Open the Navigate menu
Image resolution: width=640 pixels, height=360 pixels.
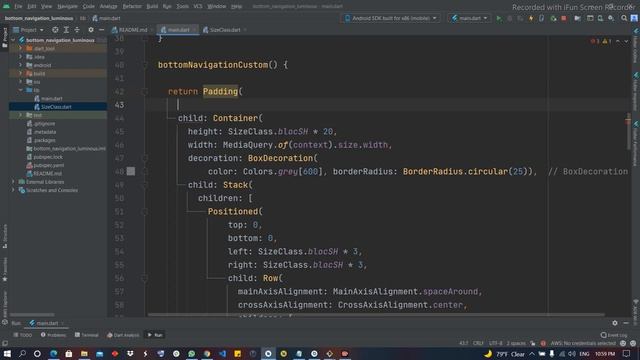pyautogui.click(x=67, y=7)
